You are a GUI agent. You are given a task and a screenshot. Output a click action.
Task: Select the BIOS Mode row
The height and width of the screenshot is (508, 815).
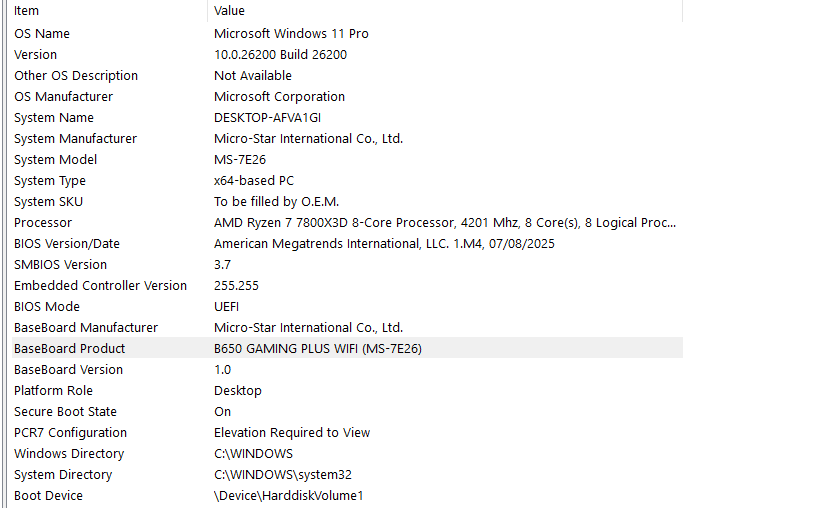[x=47, y=307]
